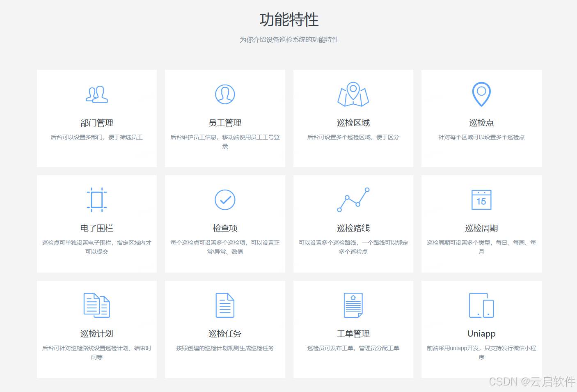Select the 巡检路线 line-graph route icon
Viewport: 577px width, 392px height.
point(353,200)
